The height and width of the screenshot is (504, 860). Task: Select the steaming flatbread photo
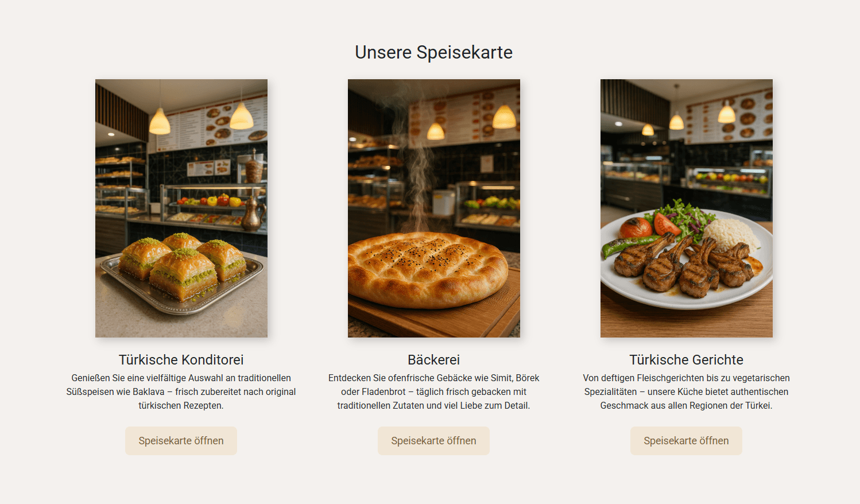[434, 208]
